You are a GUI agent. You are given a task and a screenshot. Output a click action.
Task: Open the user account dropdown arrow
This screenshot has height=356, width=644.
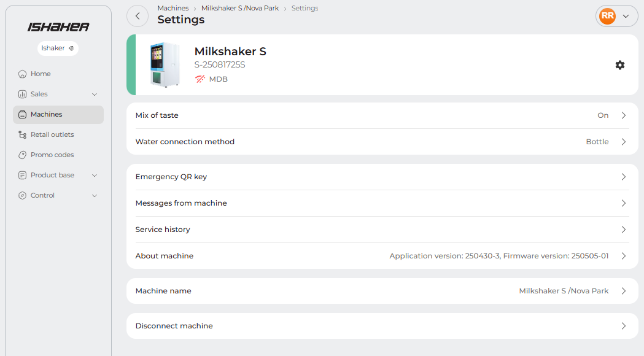pos(626,16)
